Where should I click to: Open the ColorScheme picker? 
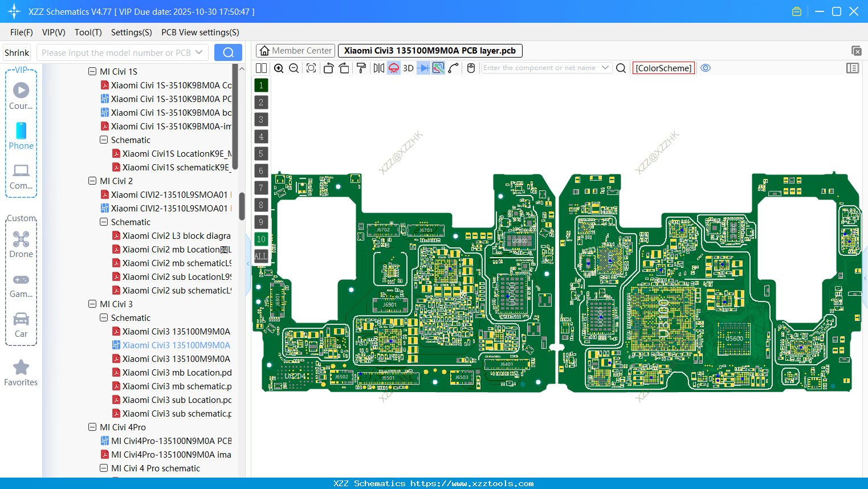click(x=663, y=68)
